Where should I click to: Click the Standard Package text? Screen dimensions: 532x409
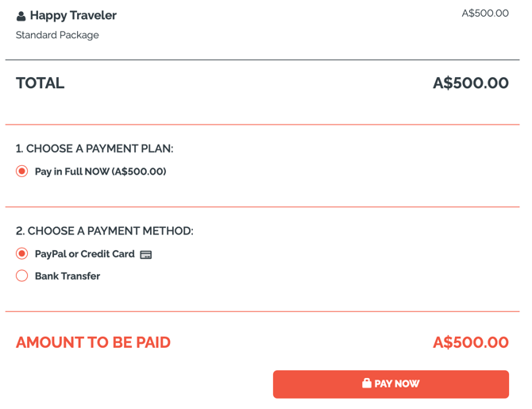[x=57, y=35]
